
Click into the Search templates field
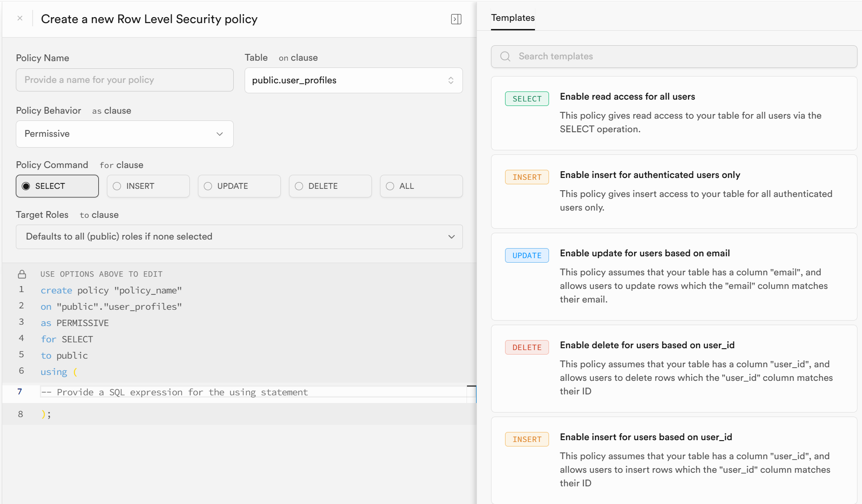coord(679,57)
